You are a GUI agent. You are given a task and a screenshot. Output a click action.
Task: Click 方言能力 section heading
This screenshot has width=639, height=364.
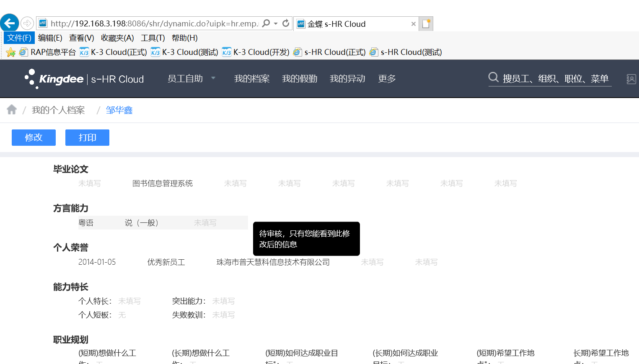click(x=70, y=208)
